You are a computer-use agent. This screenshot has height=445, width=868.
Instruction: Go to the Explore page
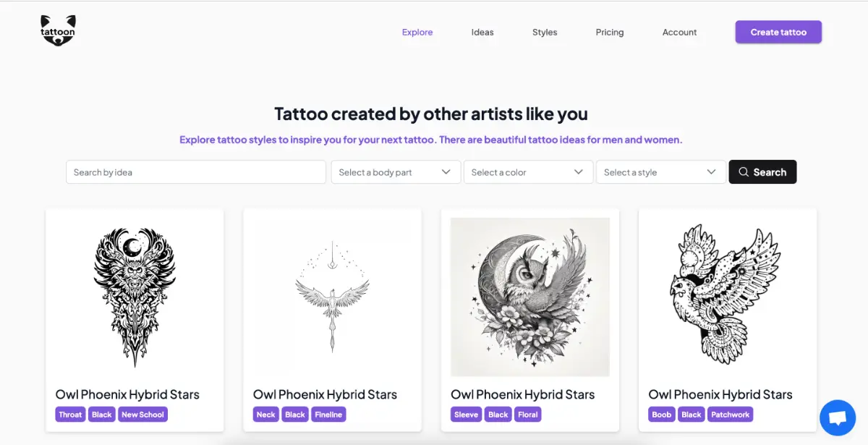pyautogui.click(x=417, y=32)
